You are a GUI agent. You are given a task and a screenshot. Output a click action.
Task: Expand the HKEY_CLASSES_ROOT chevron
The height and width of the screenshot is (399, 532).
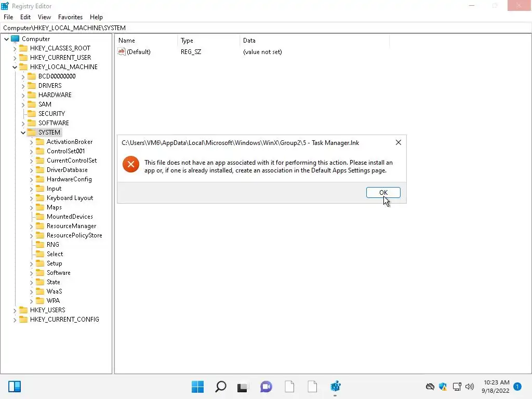[x=15, y=48]
